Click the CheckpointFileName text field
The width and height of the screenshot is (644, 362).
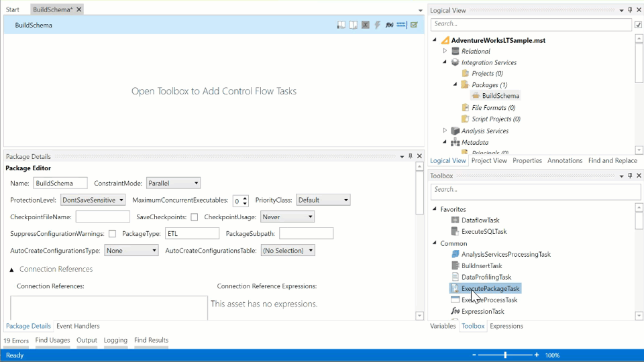[103, 217]
